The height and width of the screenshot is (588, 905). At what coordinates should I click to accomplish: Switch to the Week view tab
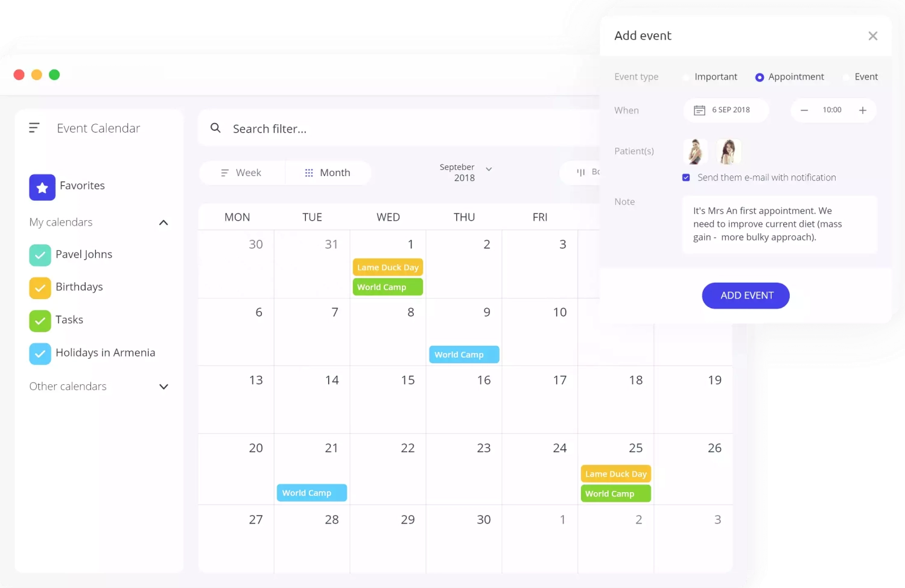[x=241, y=173]
